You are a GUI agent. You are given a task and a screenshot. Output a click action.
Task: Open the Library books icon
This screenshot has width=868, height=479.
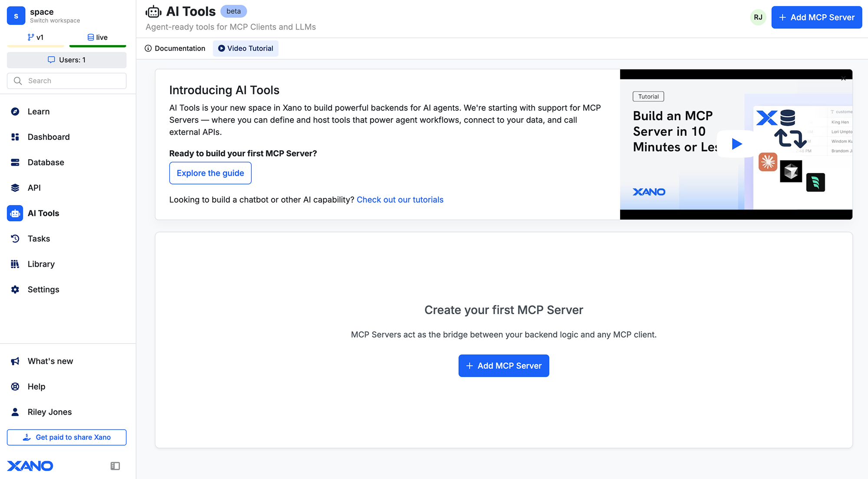tap(15, 264)
